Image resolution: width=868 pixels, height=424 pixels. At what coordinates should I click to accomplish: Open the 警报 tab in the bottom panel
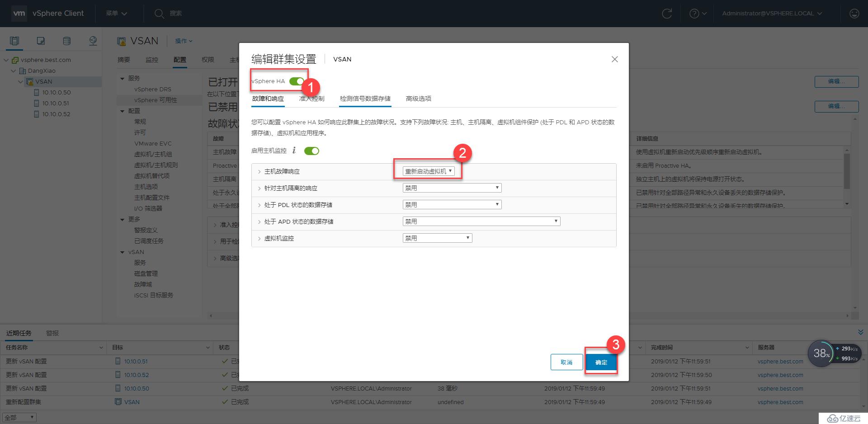pos(52,333)
